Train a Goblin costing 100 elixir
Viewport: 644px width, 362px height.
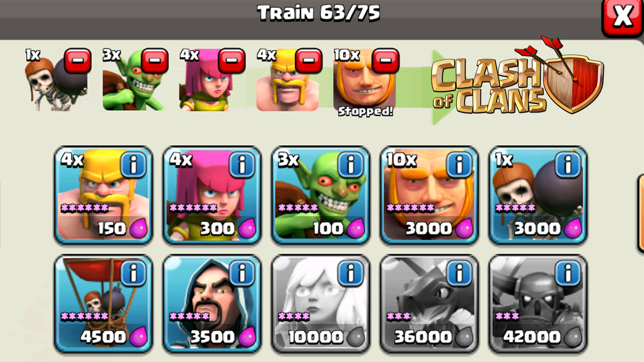click(x=320, y=196)
